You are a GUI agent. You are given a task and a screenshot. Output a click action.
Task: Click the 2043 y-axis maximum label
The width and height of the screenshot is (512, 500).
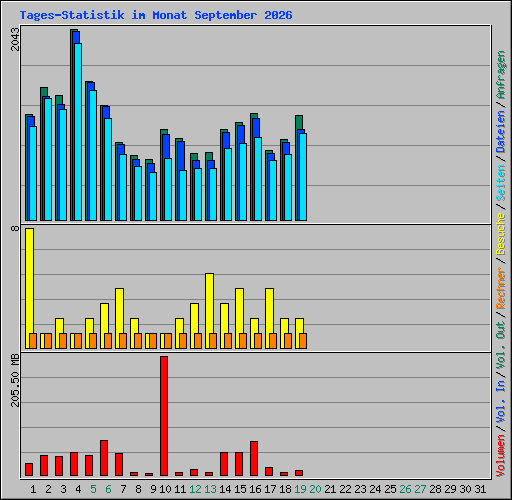[15, 39]
